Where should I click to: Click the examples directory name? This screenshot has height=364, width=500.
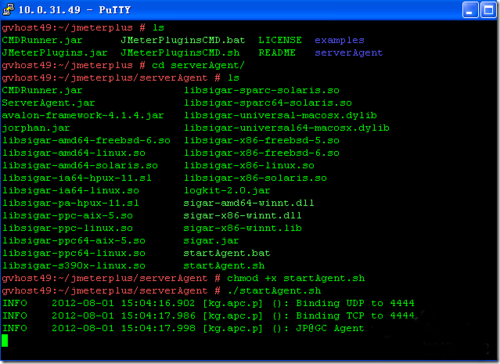339,40
